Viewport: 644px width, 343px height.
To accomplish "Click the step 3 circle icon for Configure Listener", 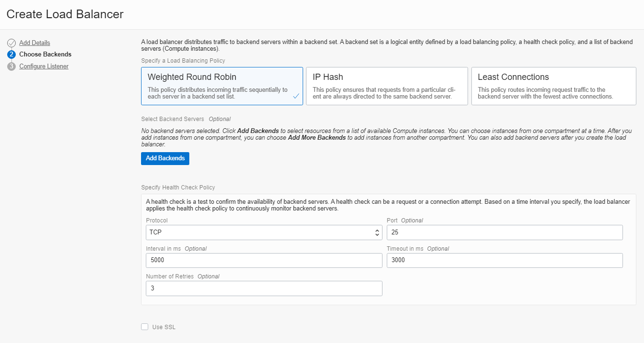I will [11, 66].
